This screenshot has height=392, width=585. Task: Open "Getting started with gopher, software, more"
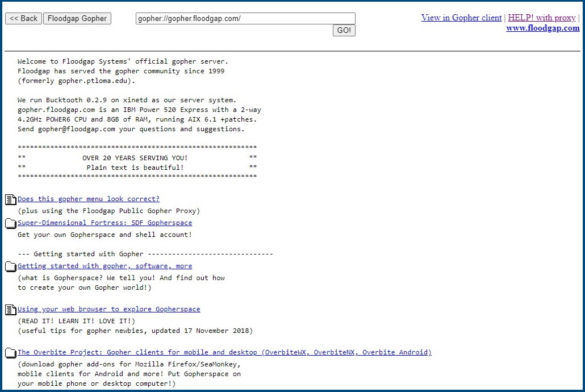pos(104,266)
